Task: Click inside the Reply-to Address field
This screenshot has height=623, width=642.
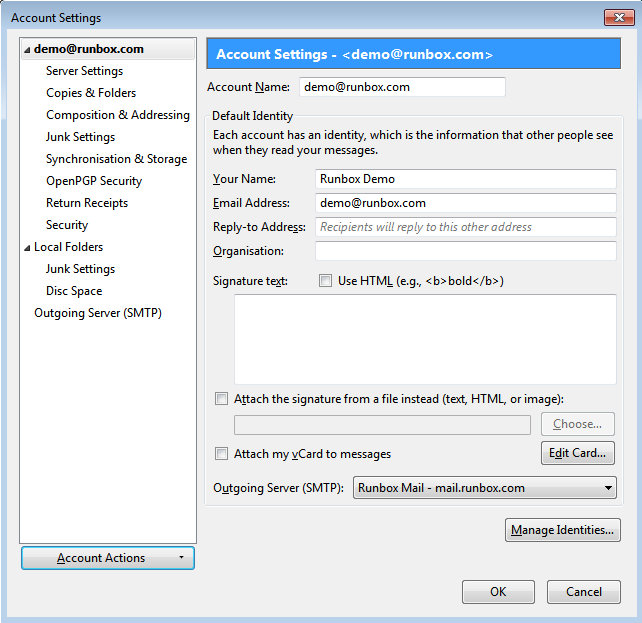Action: pyautogui.click(x=465, y=227)
